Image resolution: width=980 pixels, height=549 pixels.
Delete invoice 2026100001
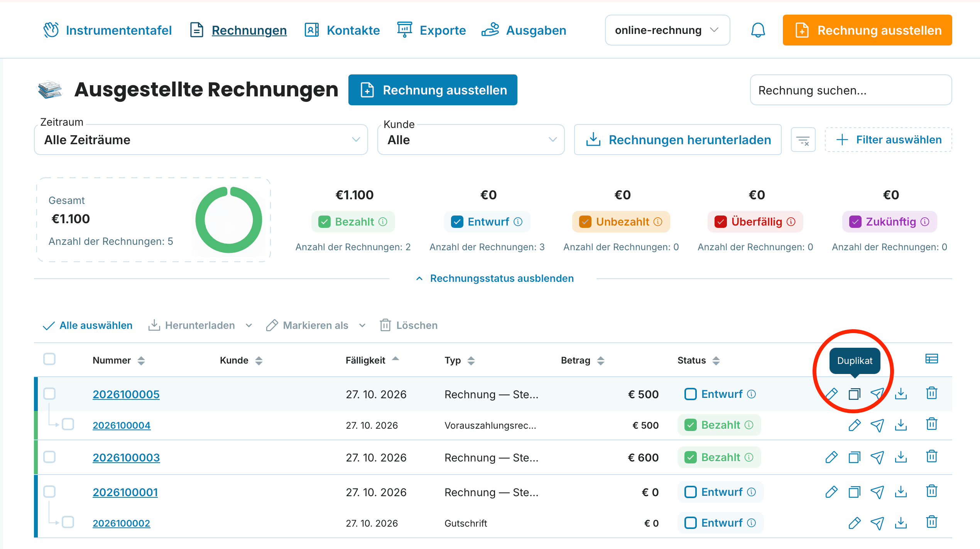click(931, 491)
